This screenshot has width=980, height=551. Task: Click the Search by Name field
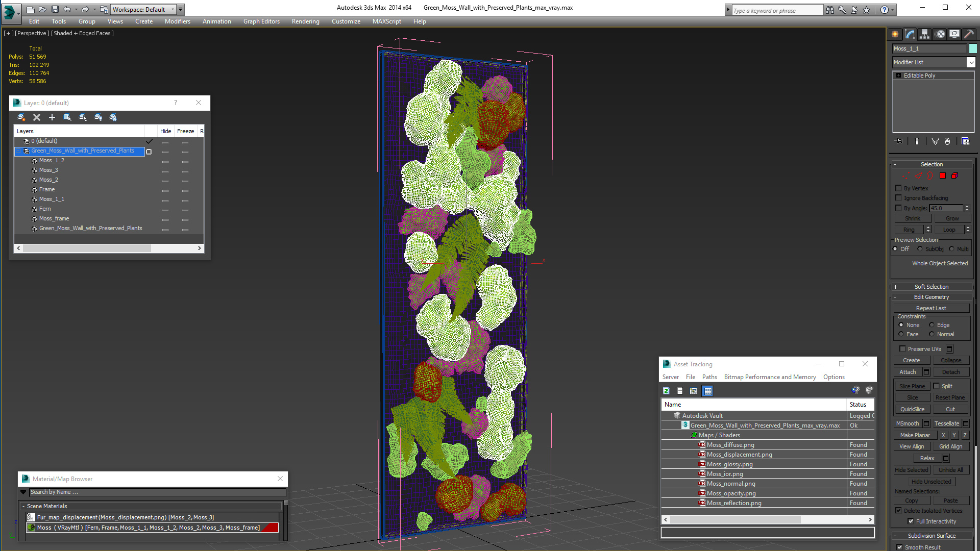(153, 492)
